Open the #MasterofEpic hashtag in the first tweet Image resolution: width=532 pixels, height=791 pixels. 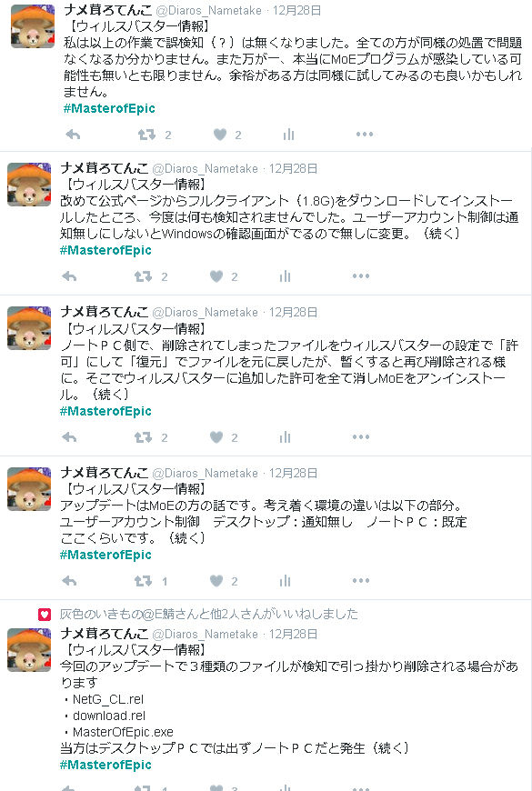pos(109,108)
